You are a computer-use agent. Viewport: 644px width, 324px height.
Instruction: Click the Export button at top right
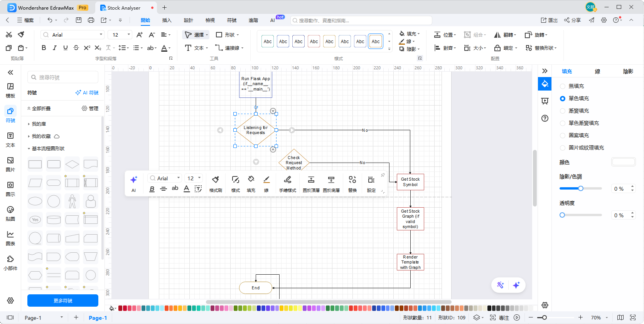(549, 20)
